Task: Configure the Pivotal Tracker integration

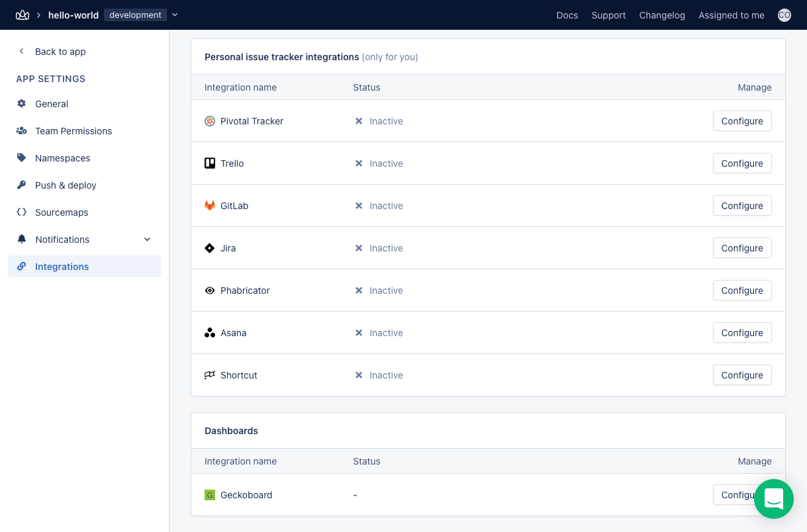Action: tap(742, 121)
